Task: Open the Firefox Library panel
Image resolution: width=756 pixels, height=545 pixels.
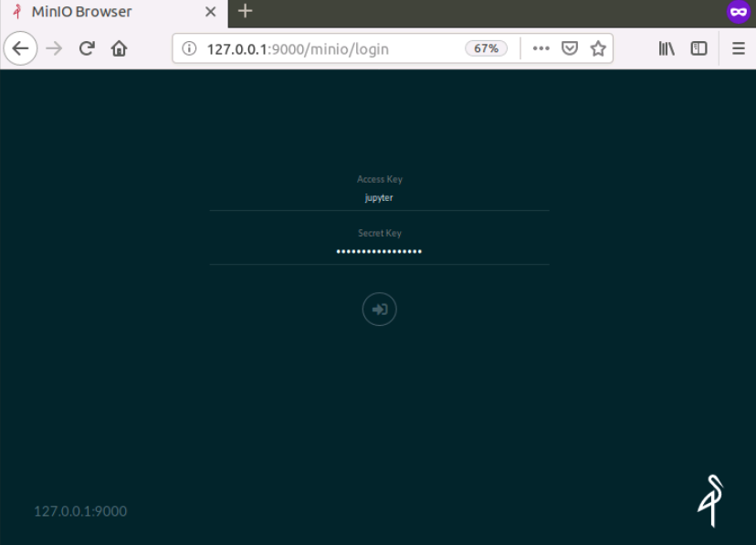Action: [667, 48]
